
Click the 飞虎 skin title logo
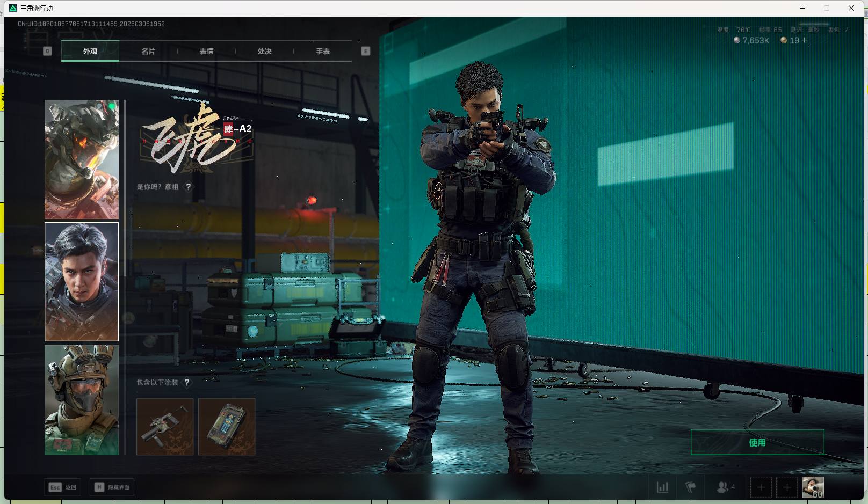[196, 137]
